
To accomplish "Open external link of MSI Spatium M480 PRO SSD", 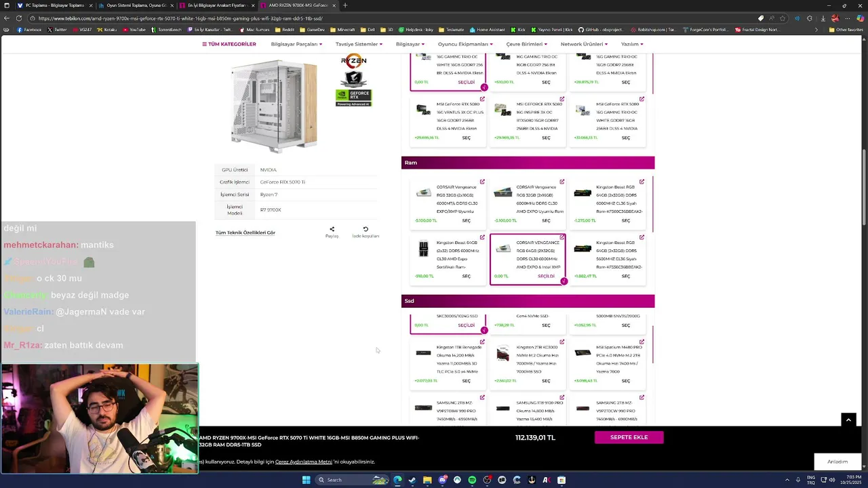I will tap(642, 342).
